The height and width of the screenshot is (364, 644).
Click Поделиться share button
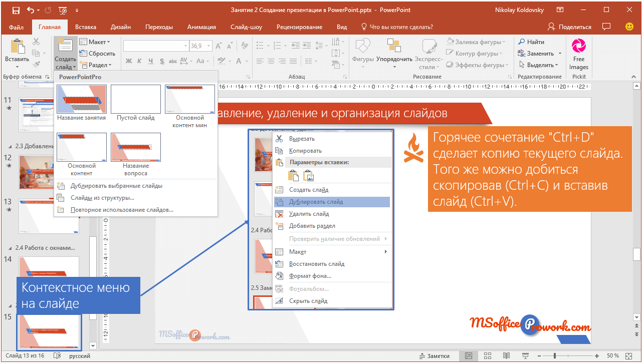570,27
